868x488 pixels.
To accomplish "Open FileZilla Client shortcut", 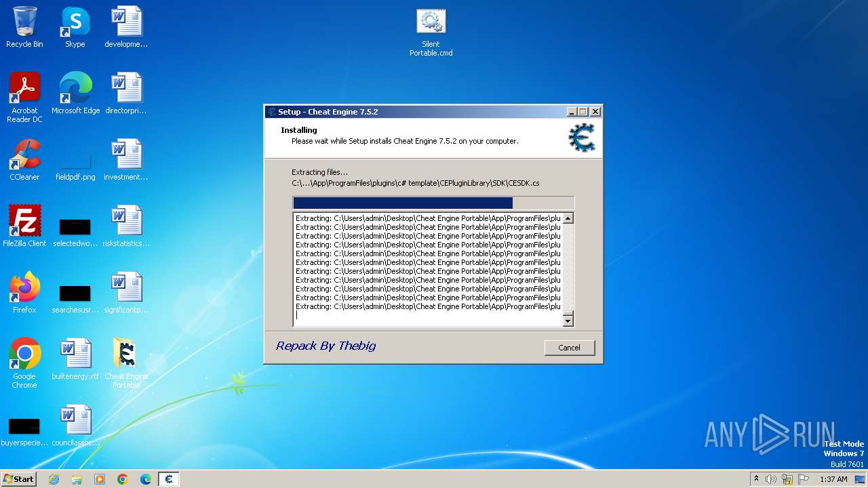I will pyautogui.click(x=24, y=226).
